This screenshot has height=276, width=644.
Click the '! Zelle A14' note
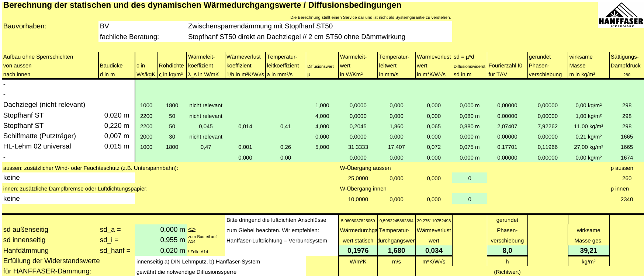[x=198, y=252]
